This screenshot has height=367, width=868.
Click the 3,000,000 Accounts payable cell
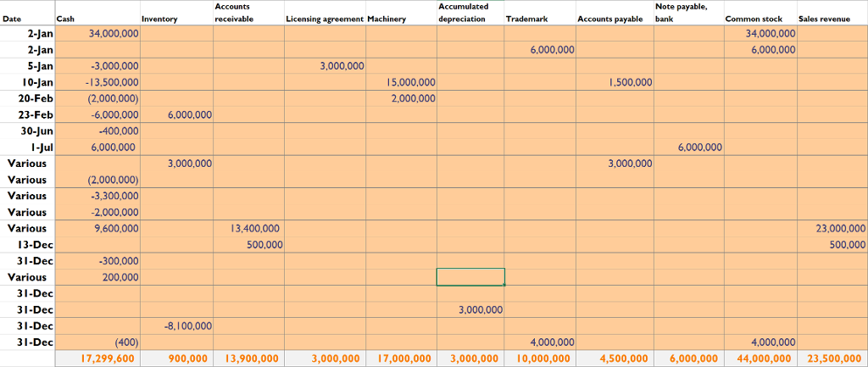[615, 164]
